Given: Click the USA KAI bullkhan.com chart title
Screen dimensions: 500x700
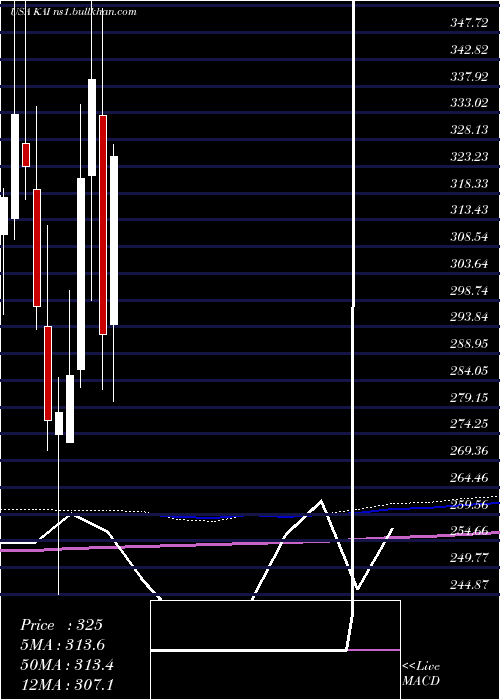Looking at the screenshot, I should point(73,12).
